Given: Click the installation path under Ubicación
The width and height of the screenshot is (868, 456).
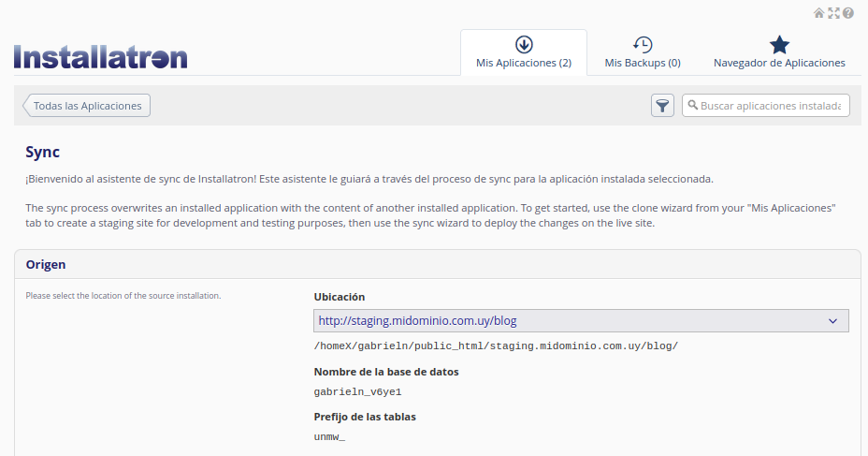Looking at the screenshot, I should [496, 346].
